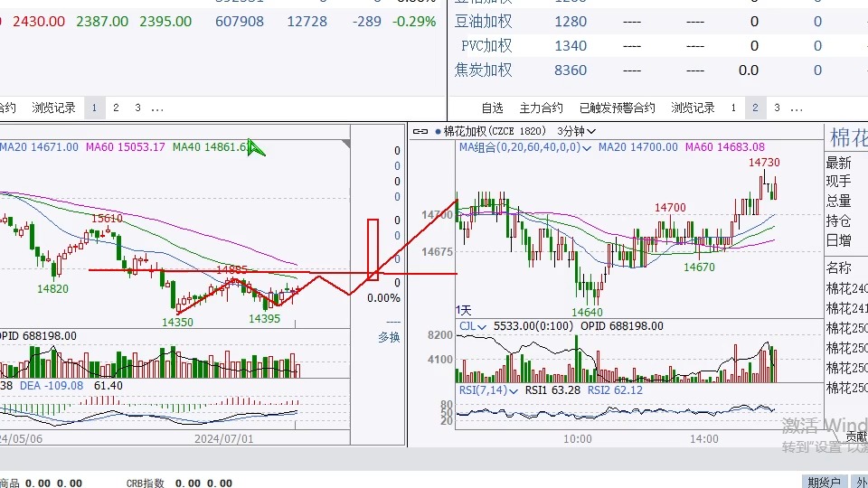Image resolution: width=868 pixels, height=488 pixels.
Task: Click the 期货户 button in status bar
Action: tap(824, 482)
